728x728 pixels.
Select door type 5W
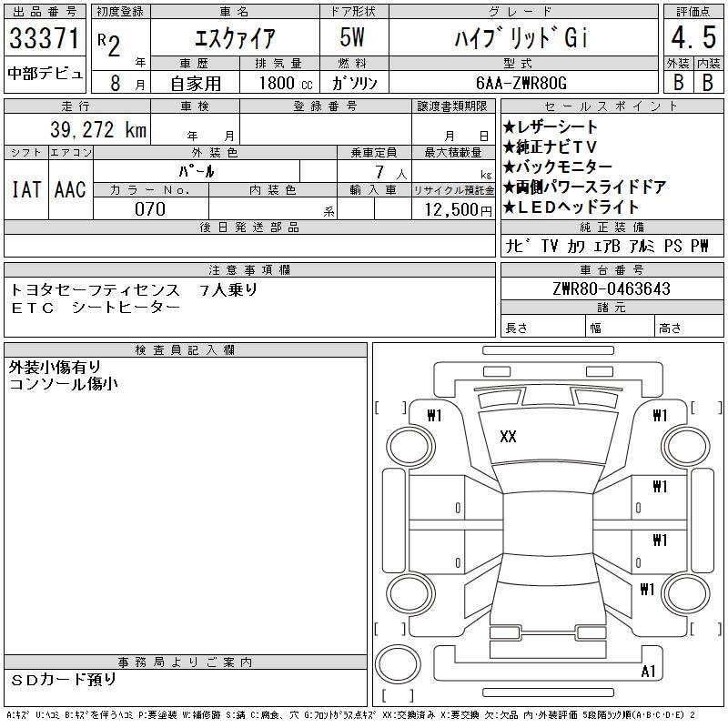(x=352, y=37)
